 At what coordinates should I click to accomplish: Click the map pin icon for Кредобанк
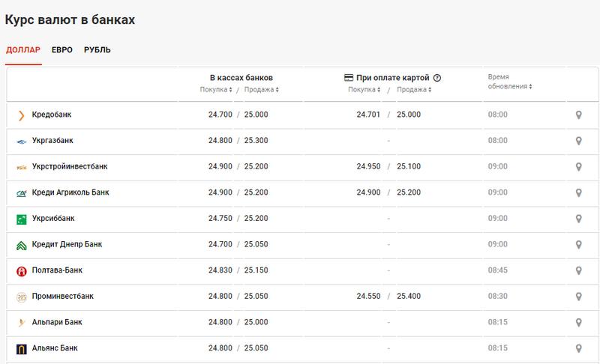(578, 115)
